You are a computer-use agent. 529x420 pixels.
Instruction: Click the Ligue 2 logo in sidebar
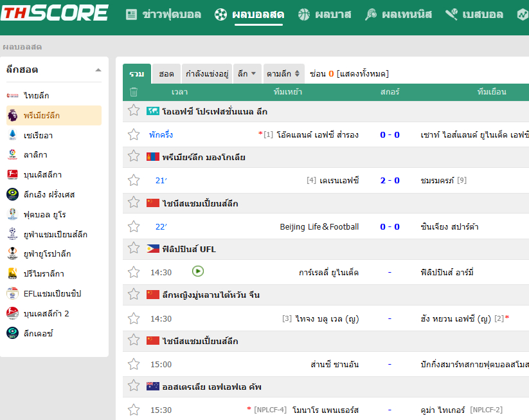(12, 333)
